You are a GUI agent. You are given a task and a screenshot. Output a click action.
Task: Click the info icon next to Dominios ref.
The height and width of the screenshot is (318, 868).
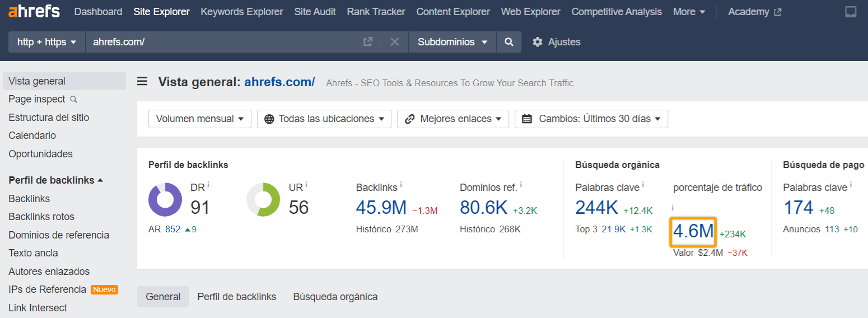(x=521, y=184)
